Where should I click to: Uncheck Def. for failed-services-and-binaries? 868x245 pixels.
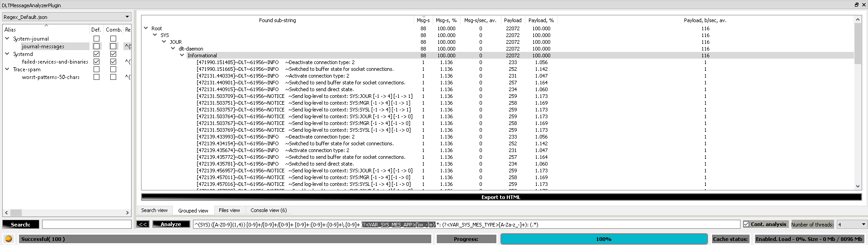click(96, 62)
